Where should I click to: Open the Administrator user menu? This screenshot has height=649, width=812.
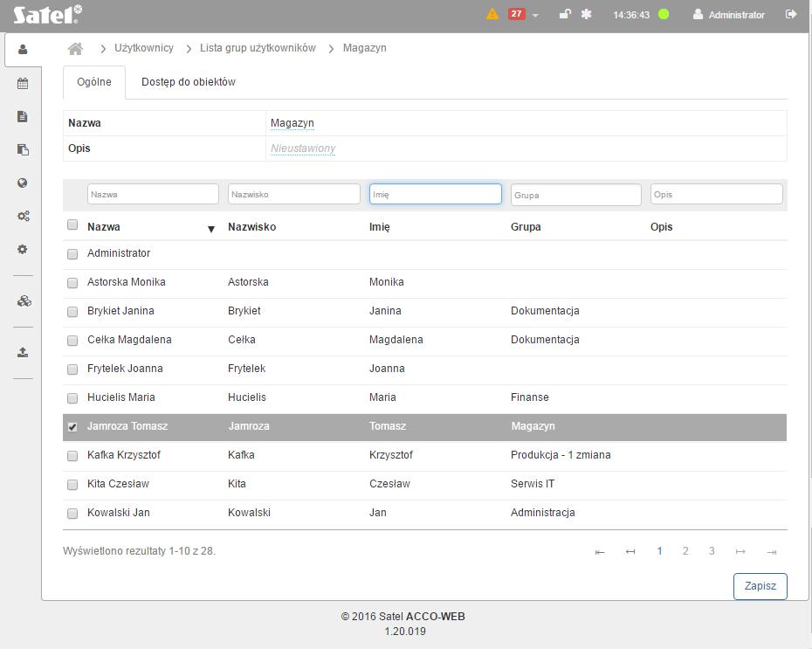729,15
